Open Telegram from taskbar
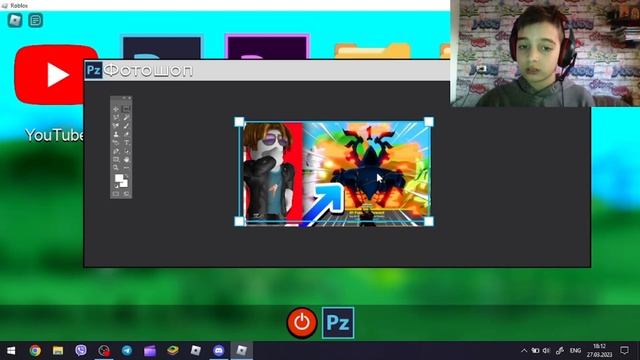 (127, 351)
